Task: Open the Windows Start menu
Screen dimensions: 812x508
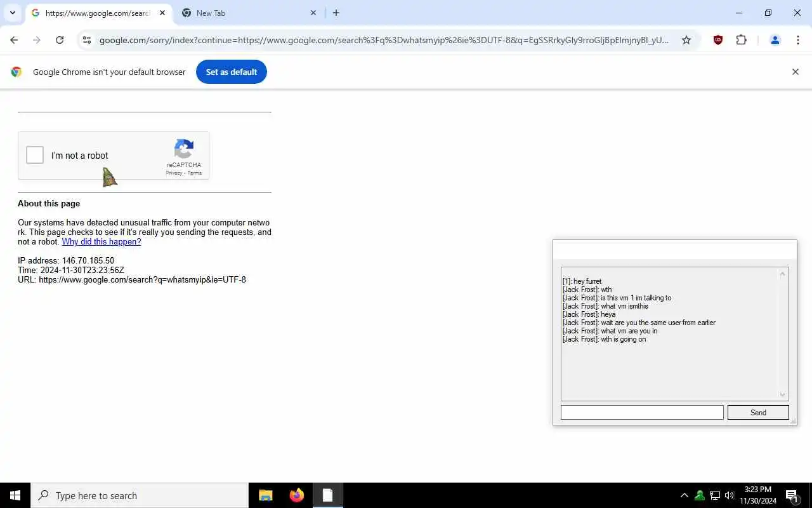Action: pos(15,495)
